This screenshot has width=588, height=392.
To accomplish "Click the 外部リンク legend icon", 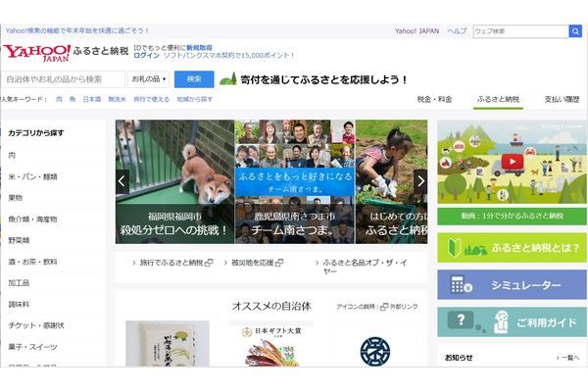I will coord(384,307).
